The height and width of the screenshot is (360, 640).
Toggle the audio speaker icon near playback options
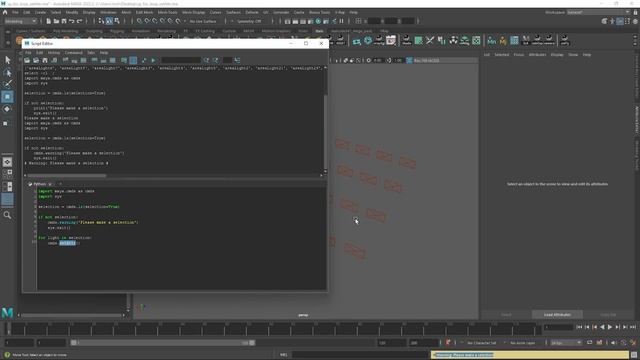(613, 343)
